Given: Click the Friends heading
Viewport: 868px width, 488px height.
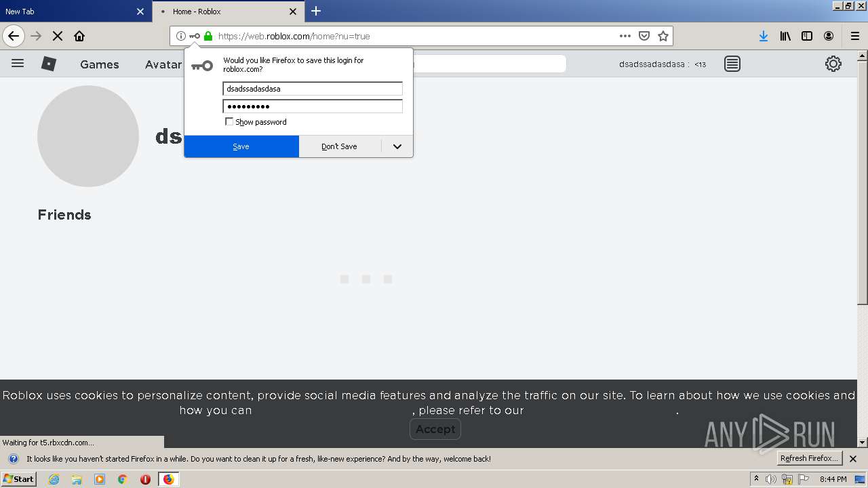Looking at the screenshot, I should point(64,215).
